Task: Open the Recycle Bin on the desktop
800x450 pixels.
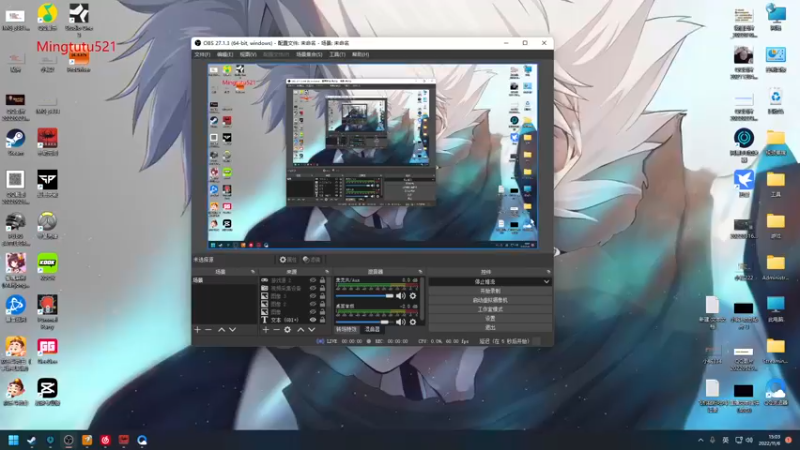Action: point(776,100)
